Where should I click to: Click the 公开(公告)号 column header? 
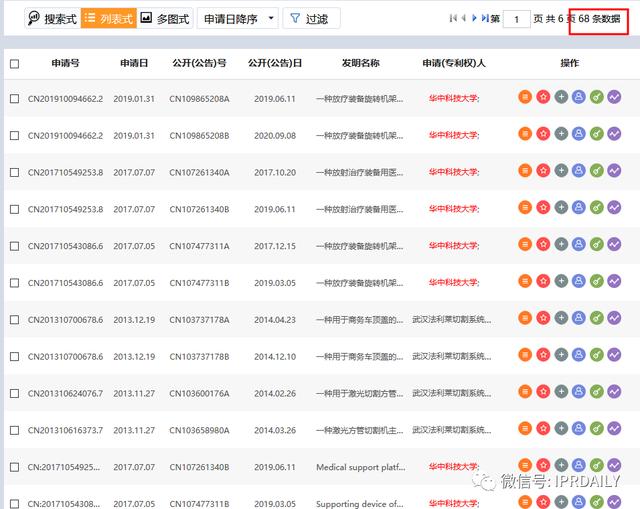[x=199, y=63]
